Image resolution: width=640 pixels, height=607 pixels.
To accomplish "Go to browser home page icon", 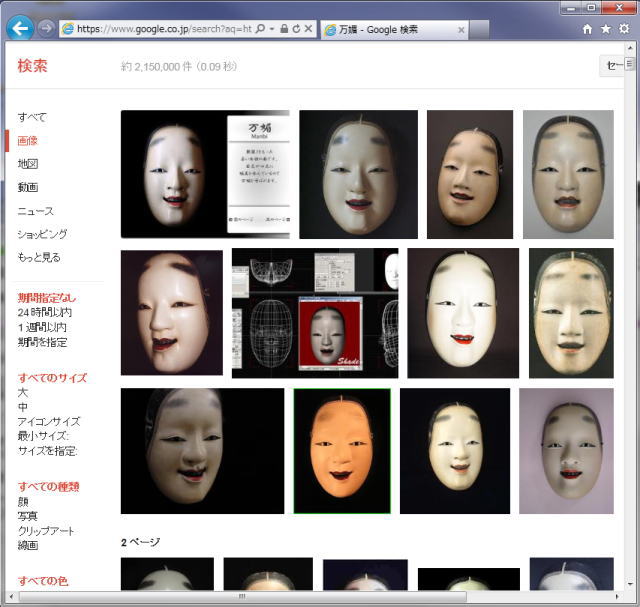I will click(x=587, y=29).
